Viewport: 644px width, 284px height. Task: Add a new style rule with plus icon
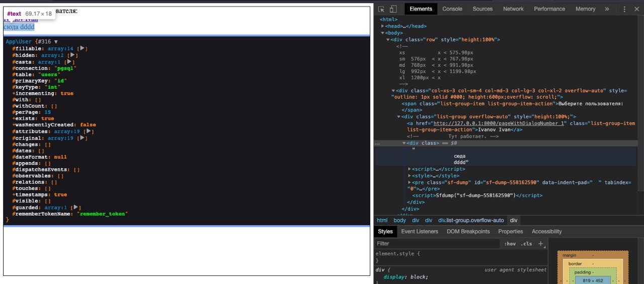pos(541,243)
